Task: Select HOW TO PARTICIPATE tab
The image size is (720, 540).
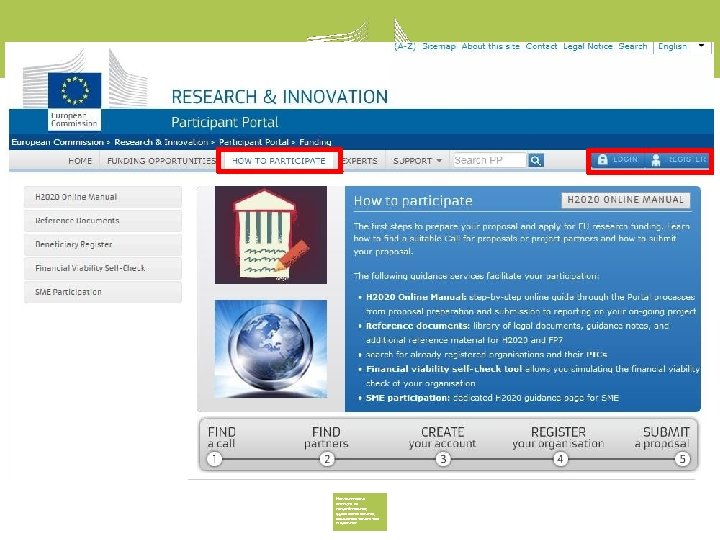Action: (x=279, y=161)
